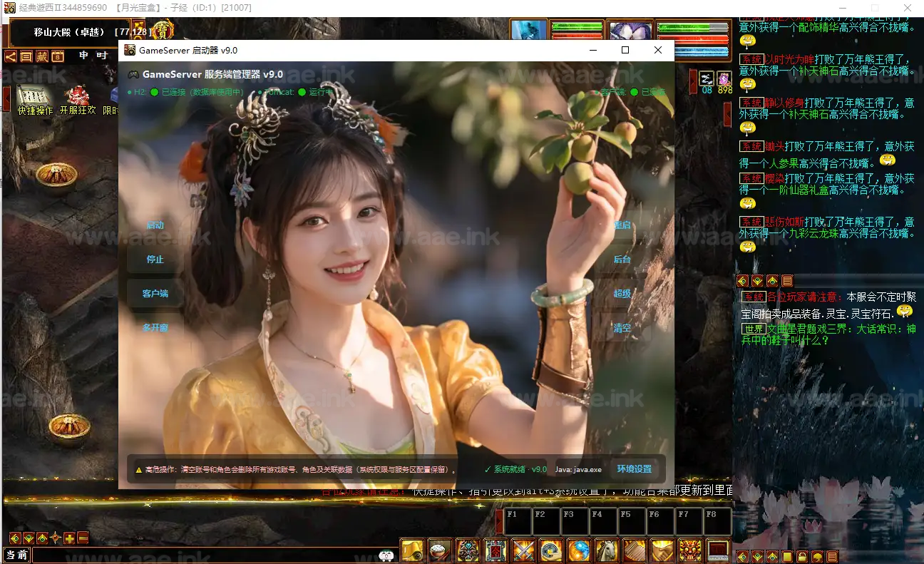
Task: Open the 当前 chat channel selector
Action: [x=16, y=555]
